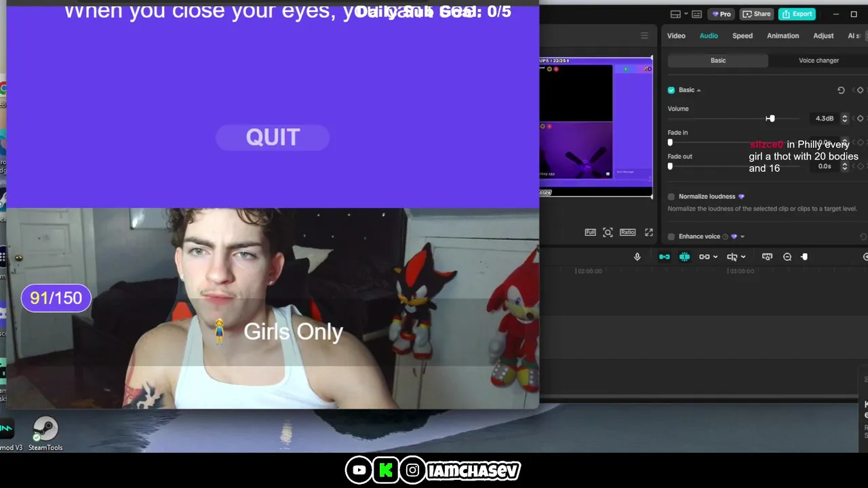Image resolution: width=868 pixels, height=488 pixels.
Task: Switch to the Adjust tab
Action: coord(823,36)
